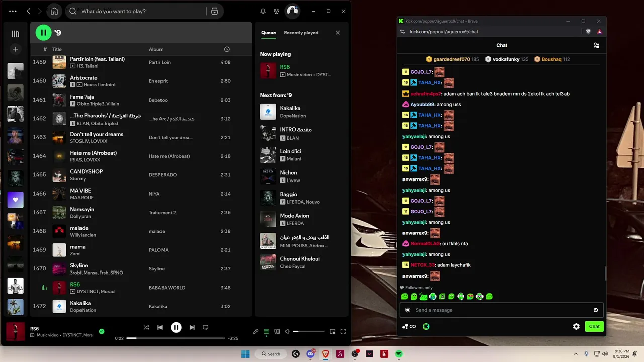The width and height of the screenshot is (644, 362).
Task: Open Discord from the taskbar
Action: pos(311,354)
